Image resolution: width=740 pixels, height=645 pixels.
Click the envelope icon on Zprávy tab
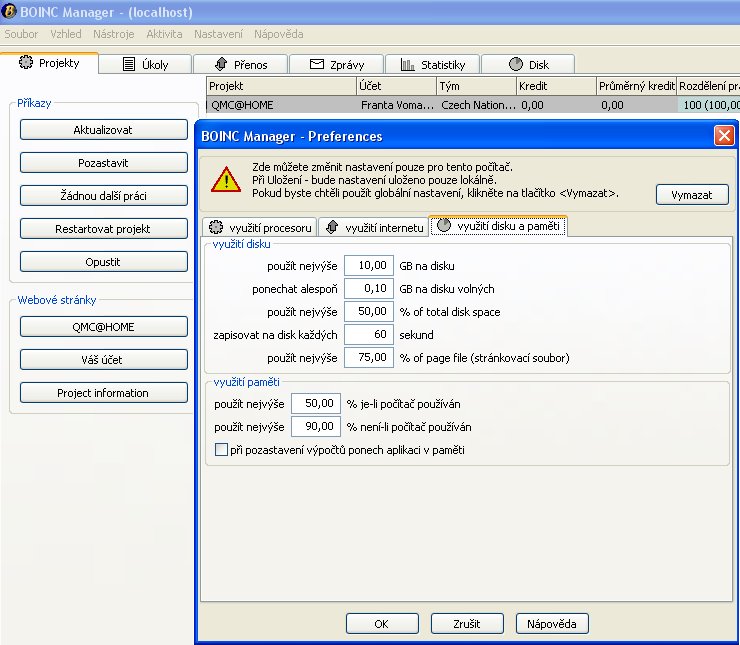pos(317,64)
